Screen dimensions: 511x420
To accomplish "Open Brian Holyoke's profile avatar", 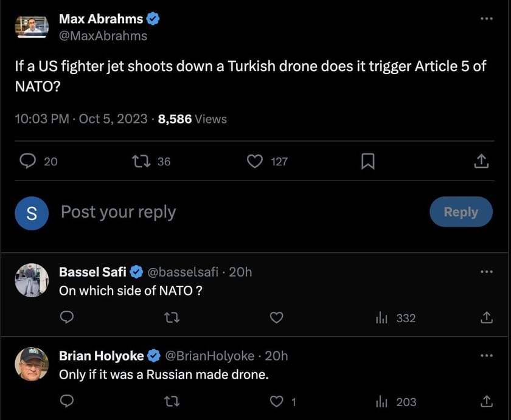I will tap(32, 364).
